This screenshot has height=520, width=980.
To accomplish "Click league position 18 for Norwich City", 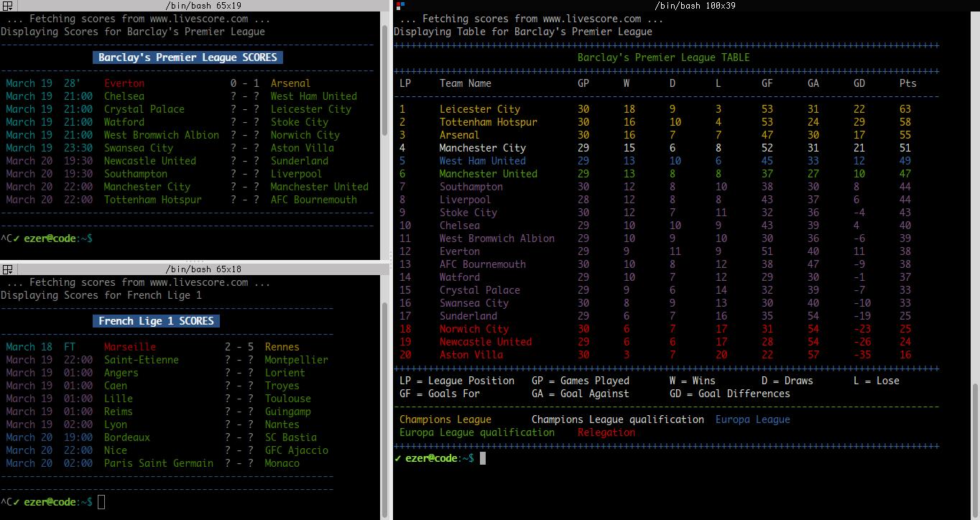I will [x=405, y=329].
